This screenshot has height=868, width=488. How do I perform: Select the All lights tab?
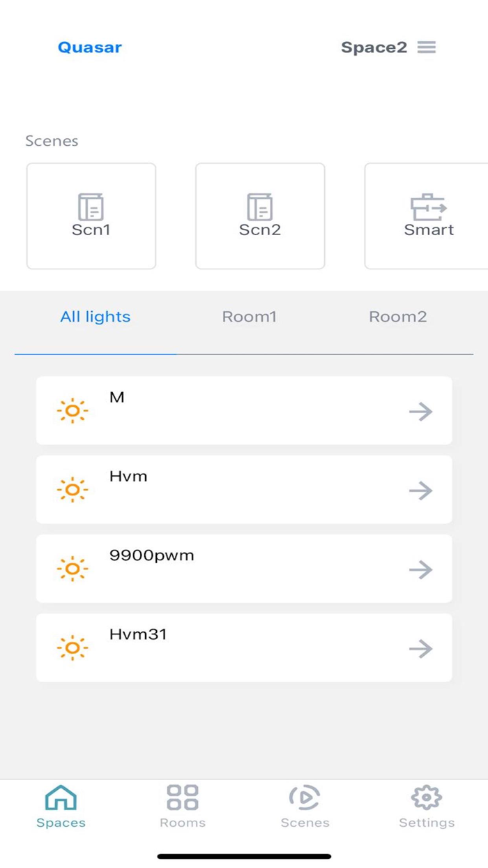[x=96, y=317]
